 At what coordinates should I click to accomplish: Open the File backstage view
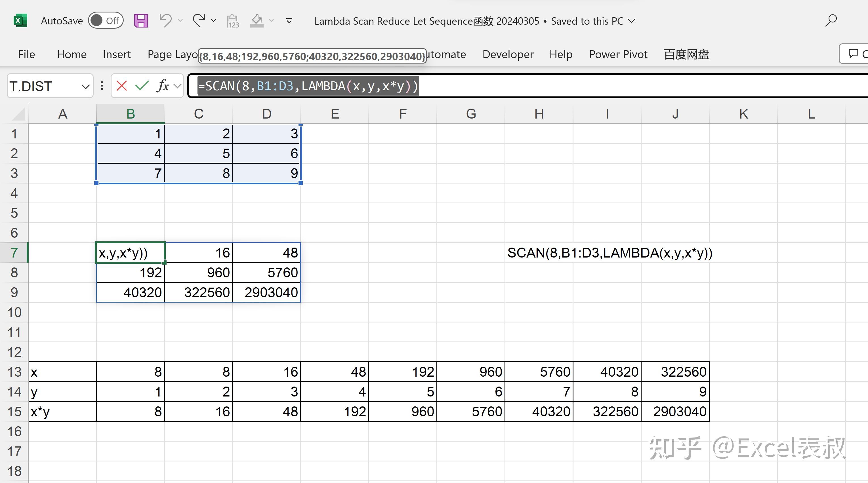26,54
